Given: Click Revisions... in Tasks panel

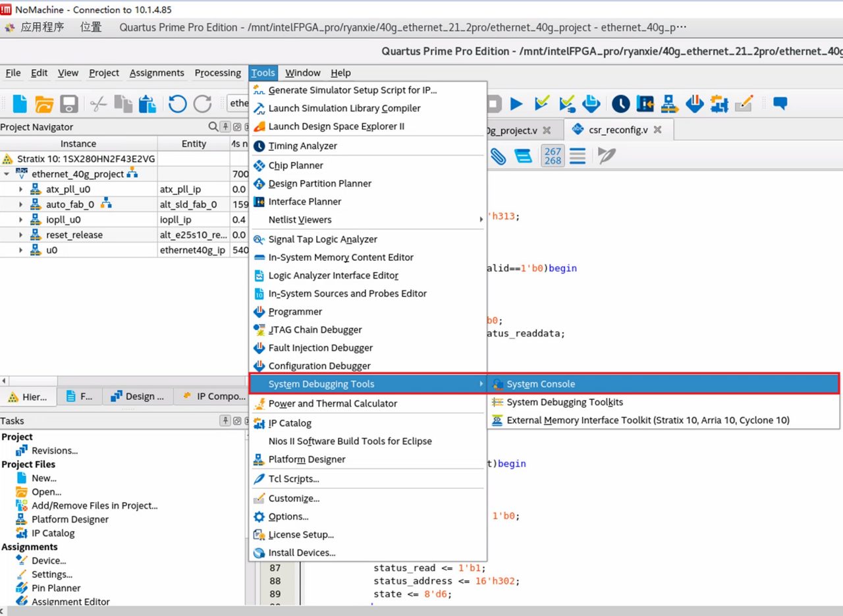Looking at the screenshot, I should click(55, 451).
